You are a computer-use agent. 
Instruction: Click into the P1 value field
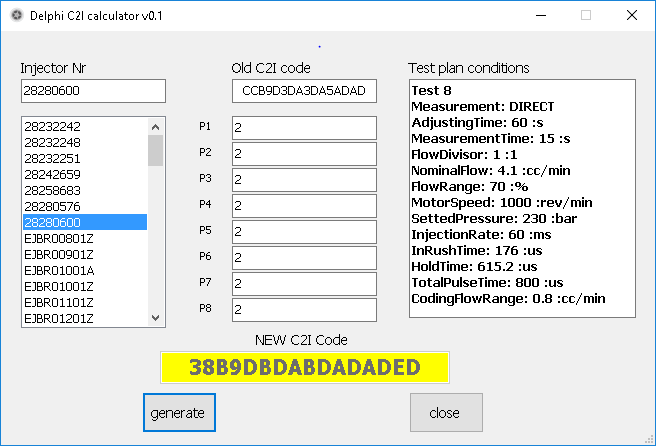(304, 128)
